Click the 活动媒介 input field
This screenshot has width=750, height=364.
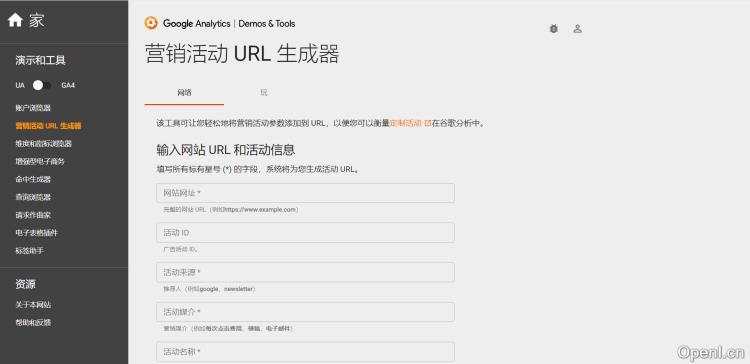[305, 312]
